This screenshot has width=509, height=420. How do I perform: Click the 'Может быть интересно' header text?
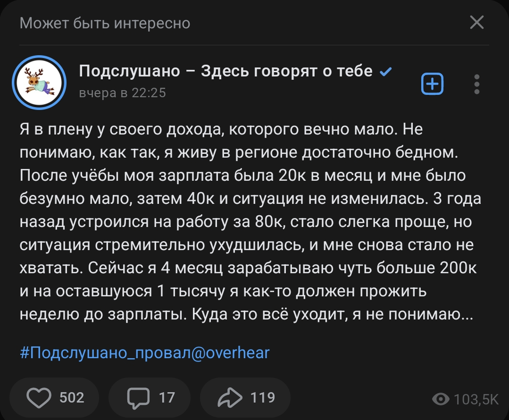pos(105,23)
